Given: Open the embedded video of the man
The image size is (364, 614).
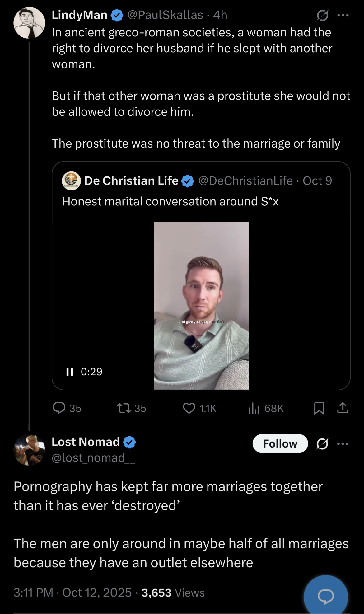Looking at the screenshot, I should 201,306.
